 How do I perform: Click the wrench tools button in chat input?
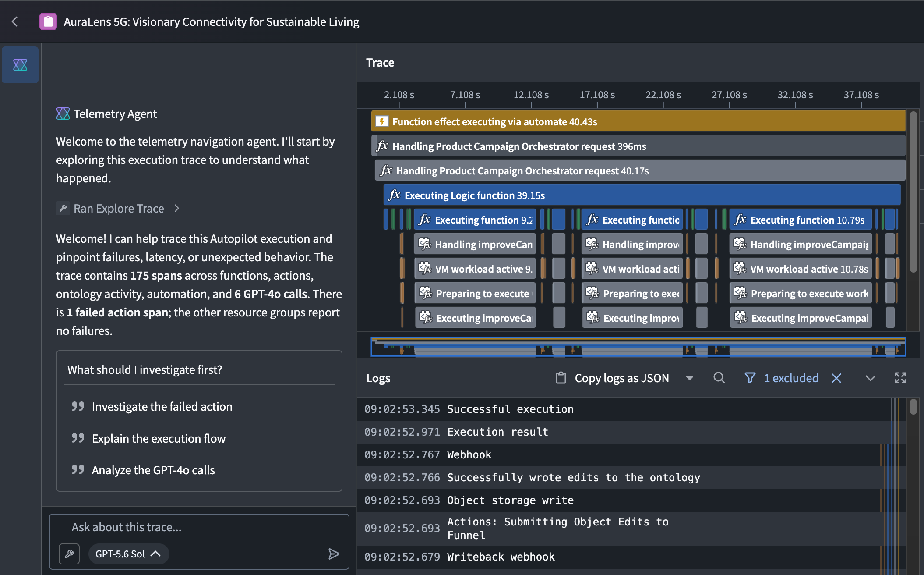[x=69, y=554]
